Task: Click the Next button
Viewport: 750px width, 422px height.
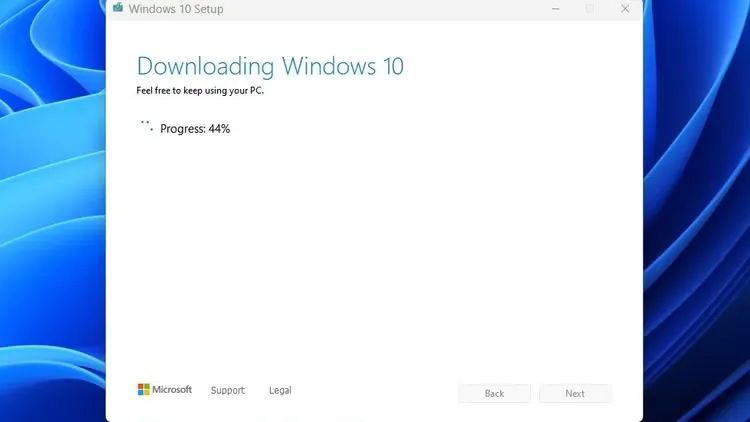Action: point(575,393)
